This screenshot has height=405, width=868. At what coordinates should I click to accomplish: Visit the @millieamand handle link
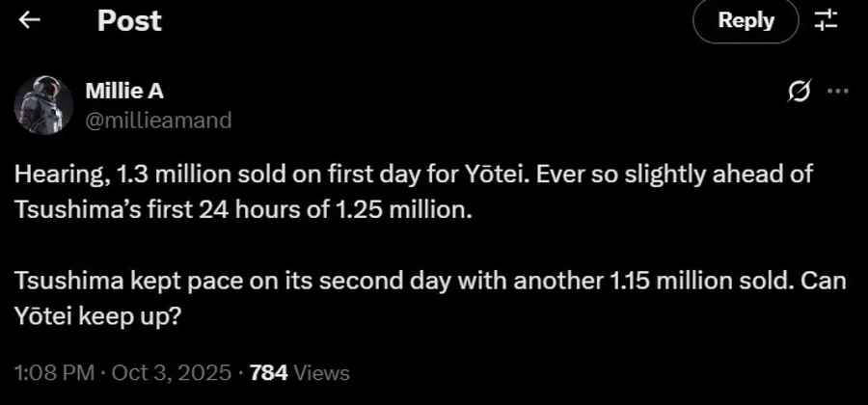point(158,120)
